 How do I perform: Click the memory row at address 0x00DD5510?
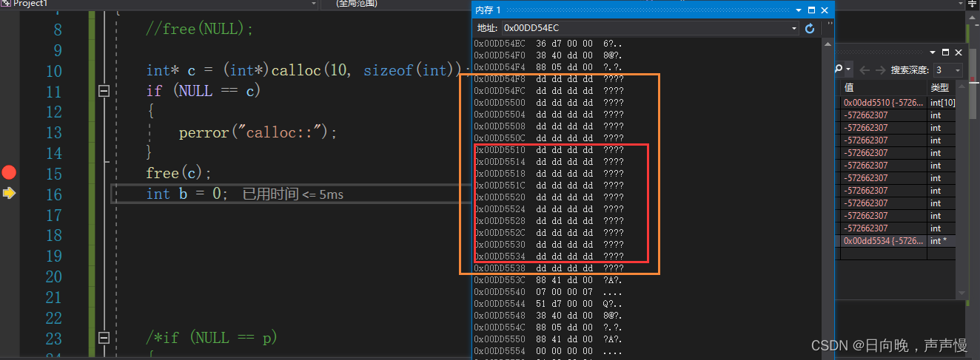tap(549, 150)
